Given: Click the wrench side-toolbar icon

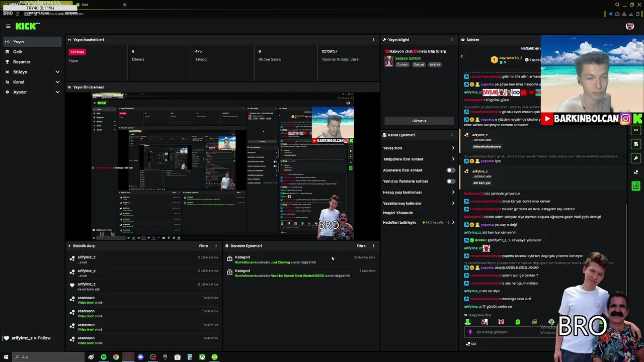Looking at the screenshot, I should [x=636, y=158].
